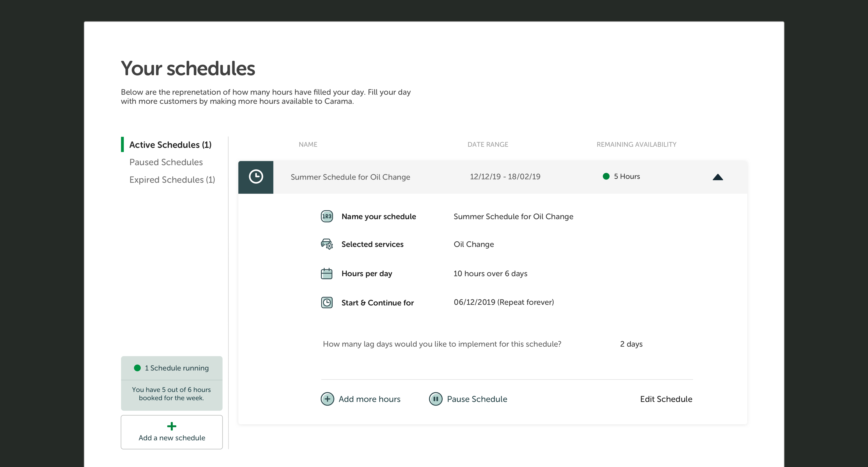Click the Selected services car icon
Screen dimensions: 868x467
(x=327, y=244)
